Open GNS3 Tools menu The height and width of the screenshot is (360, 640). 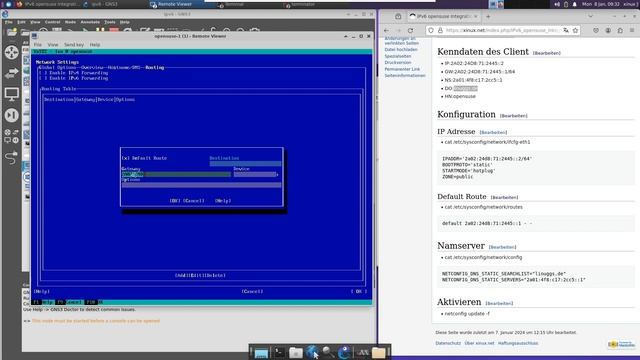pyautogui.click(x=110, y=22)
